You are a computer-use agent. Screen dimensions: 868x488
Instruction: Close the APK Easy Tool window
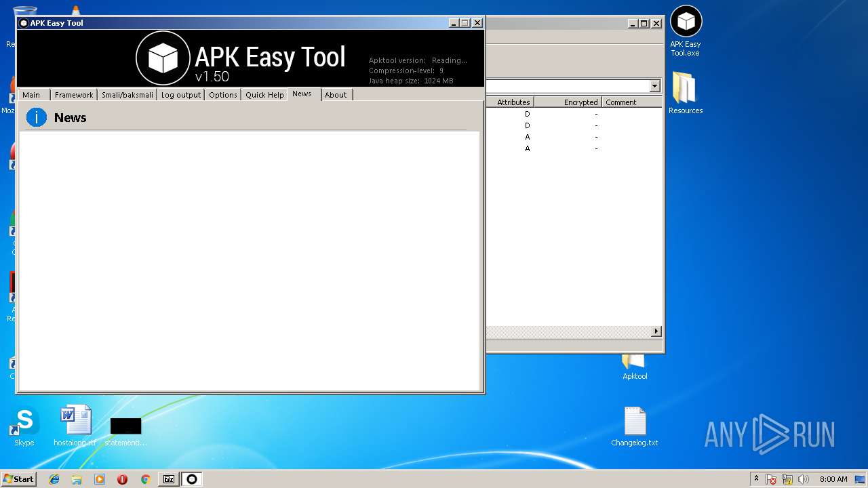477,23
